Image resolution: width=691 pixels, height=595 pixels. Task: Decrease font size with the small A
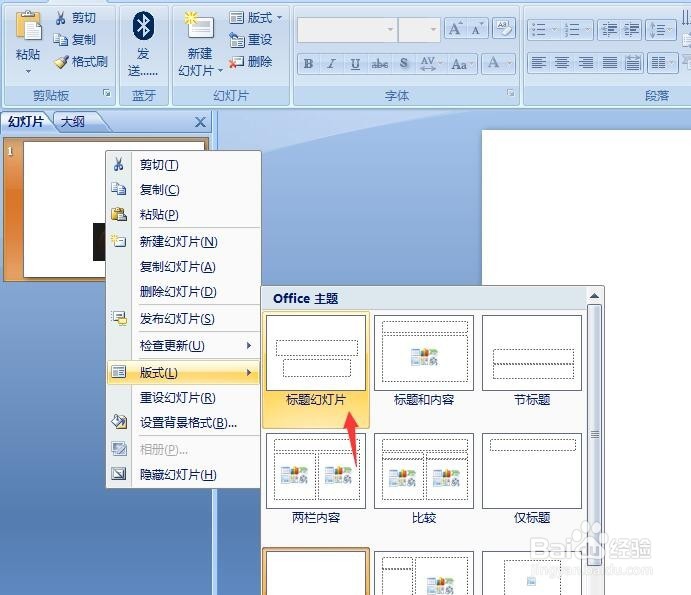477,29
